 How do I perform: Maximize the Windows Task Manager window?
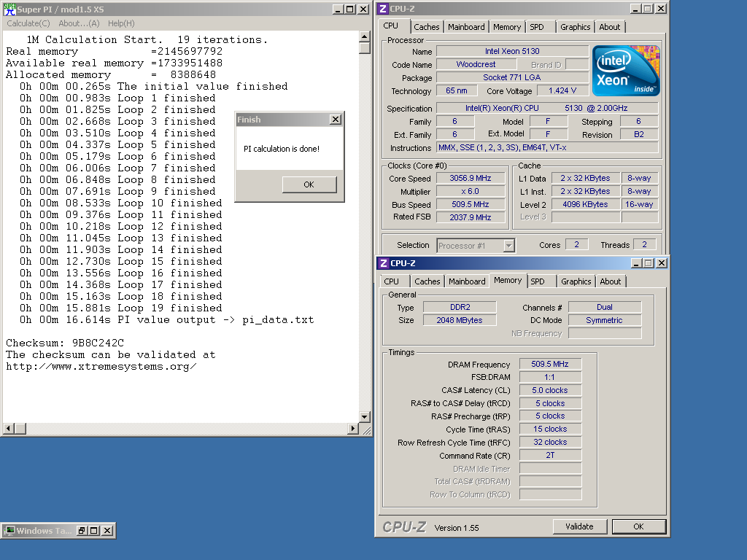tap(94, 531)
